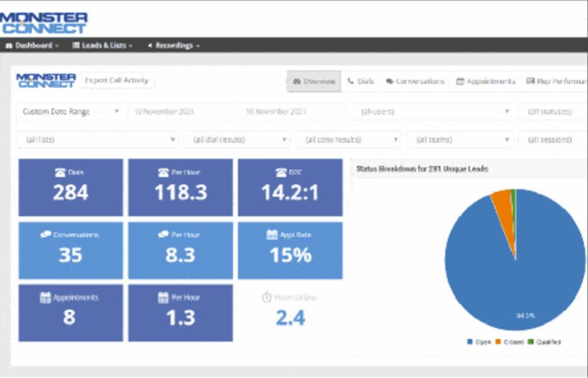
Task: Click the Export Call Activity button
Action: tap(119, 81)
